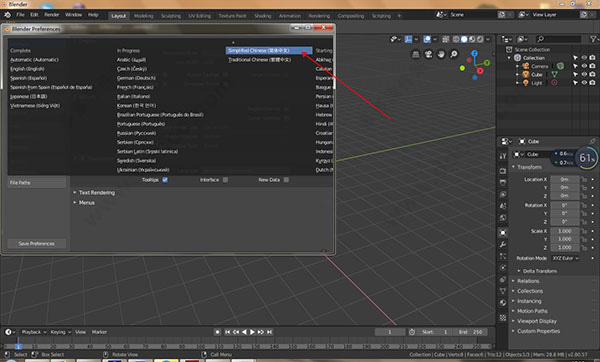Play the animation forward

click(x=252, y=332)
